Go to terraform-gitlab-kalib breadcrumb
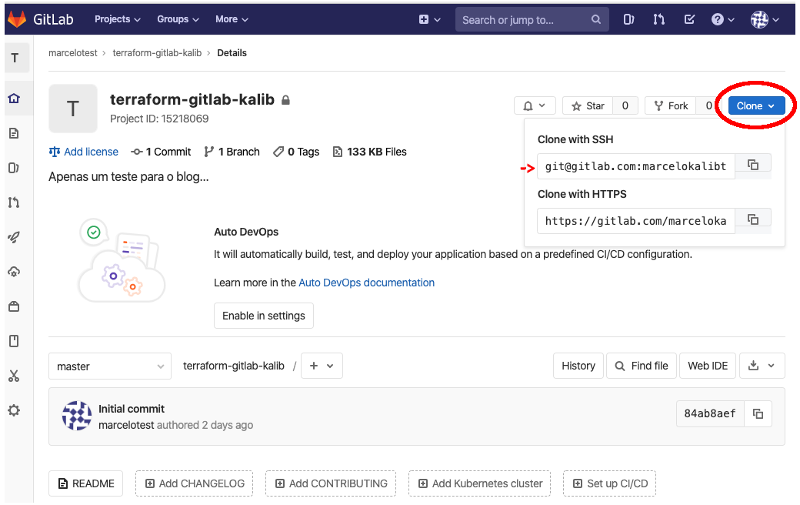Screen dimensions: 800x505 pyautogui.click(x=157, y=53)
